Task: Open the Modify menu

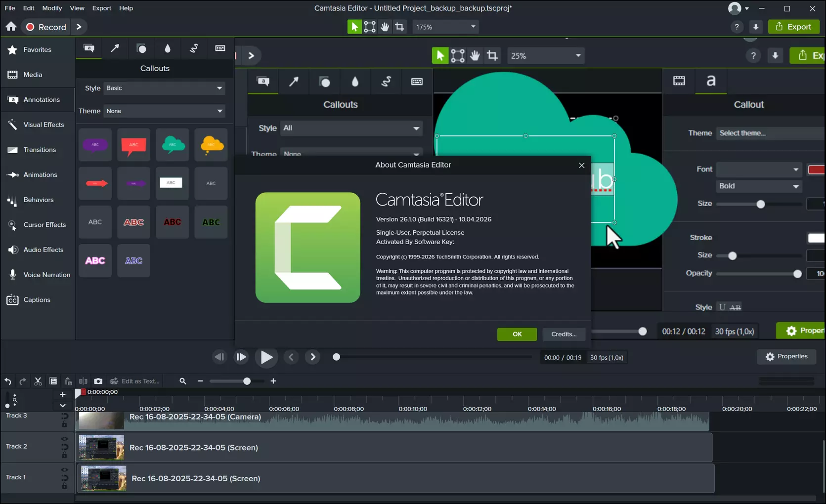Action: (x=52, y=8)
